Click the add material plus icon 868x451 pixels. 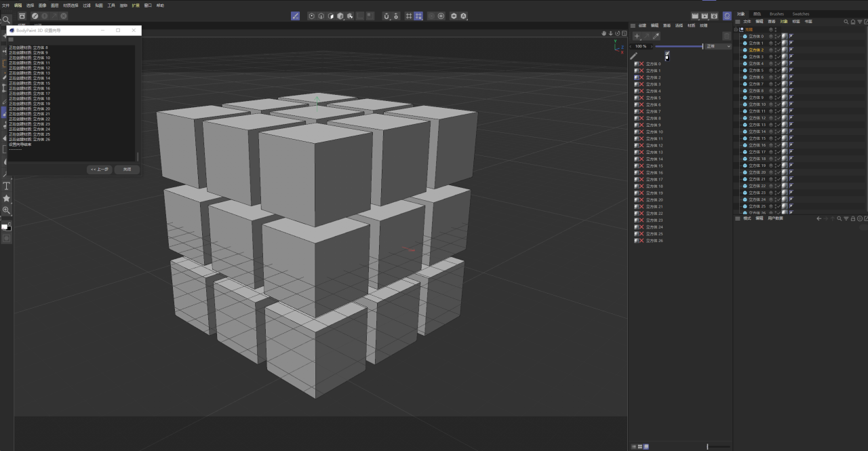click(637, 35)
